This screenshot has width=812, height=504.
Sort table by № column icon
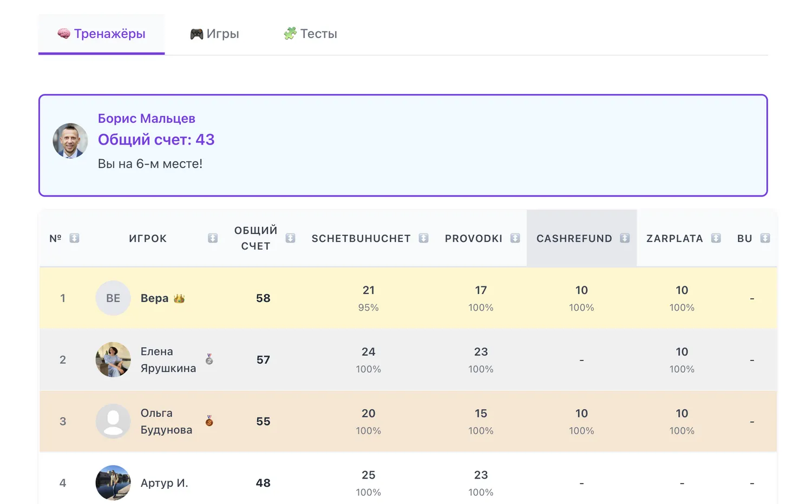[74, 238]
